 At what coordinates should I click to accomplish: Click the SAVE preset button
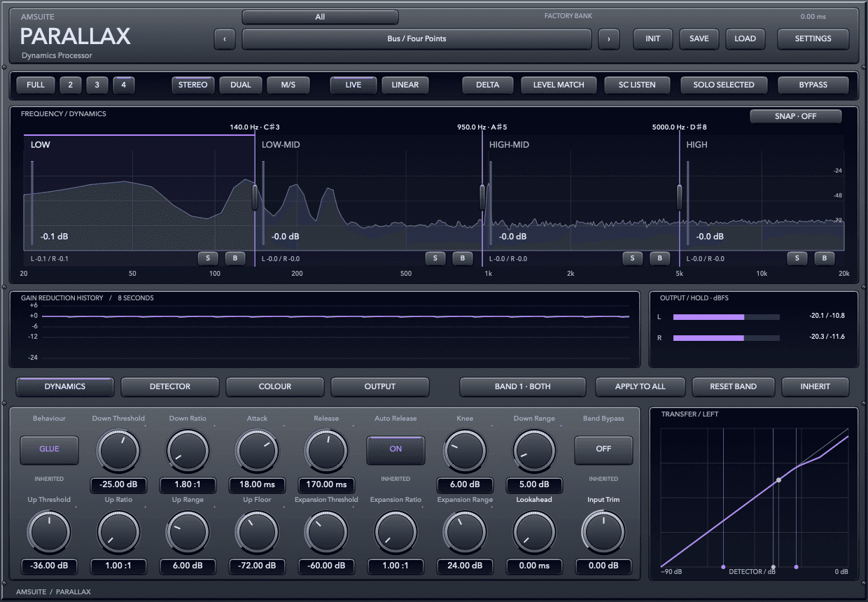tap(699, 39)
